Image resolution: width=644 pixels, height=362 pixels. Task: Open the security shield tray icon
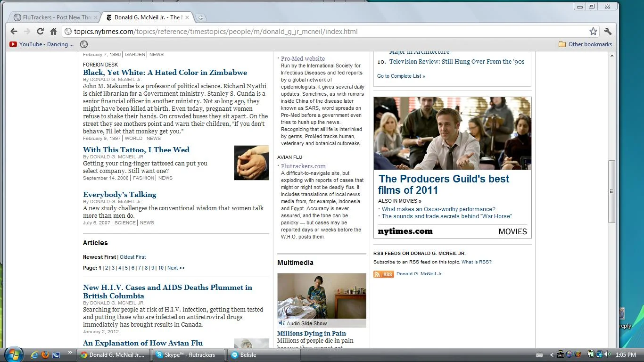(577, 355)
